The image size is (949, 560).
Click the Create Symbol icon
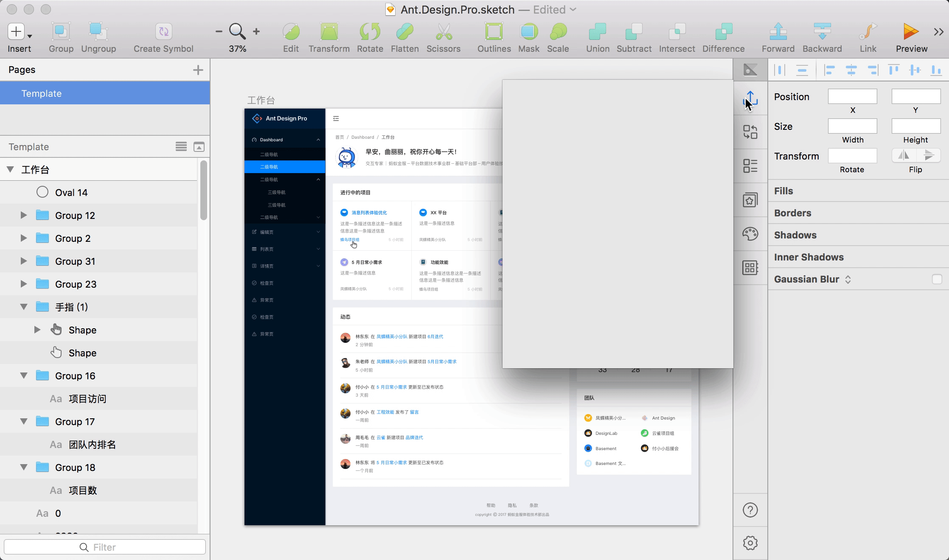pos(163,32)
